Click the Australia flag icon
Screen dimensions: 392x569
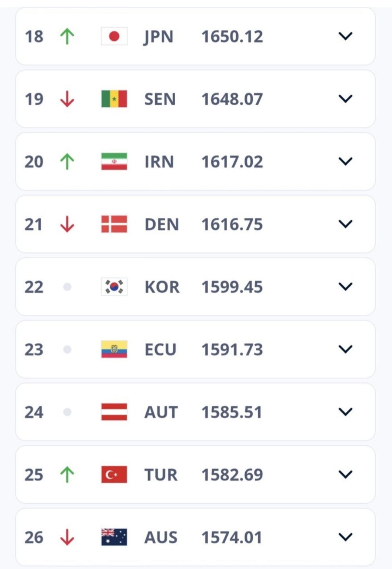[114, 537]
